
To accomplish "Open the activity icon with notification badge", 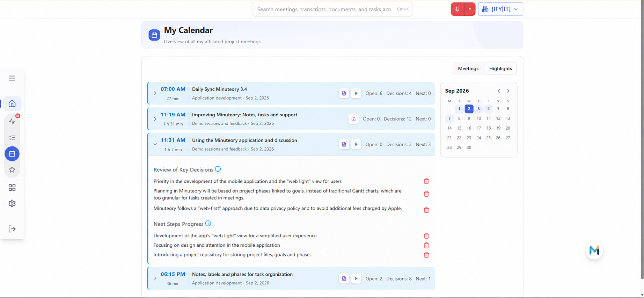I will 12,121.
